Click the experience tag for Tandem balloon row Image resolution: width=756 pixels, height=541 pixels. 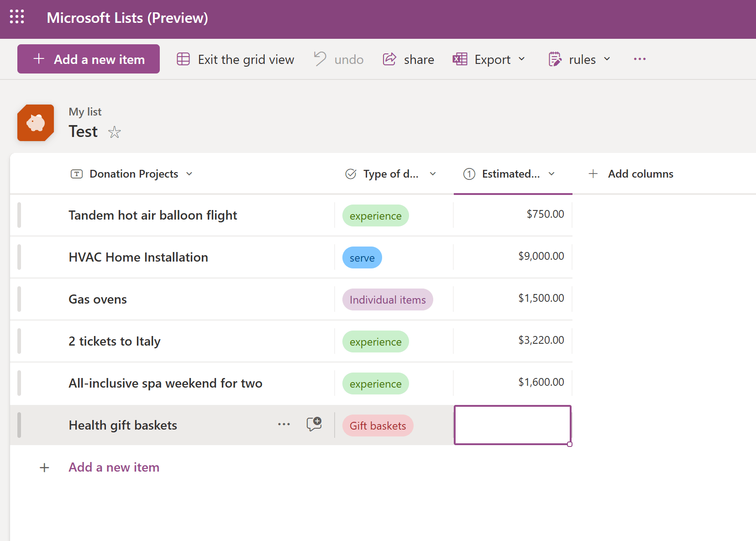(376, 215)
